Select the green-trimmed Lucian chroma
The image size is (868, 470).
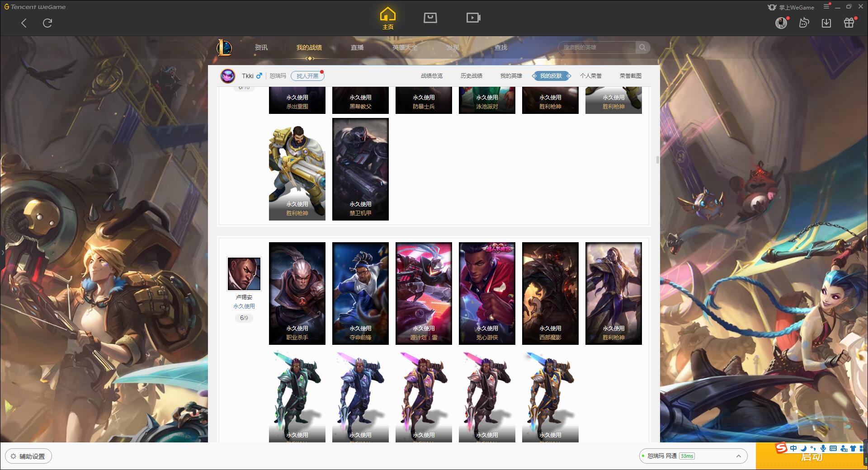(x=297, y=395)
